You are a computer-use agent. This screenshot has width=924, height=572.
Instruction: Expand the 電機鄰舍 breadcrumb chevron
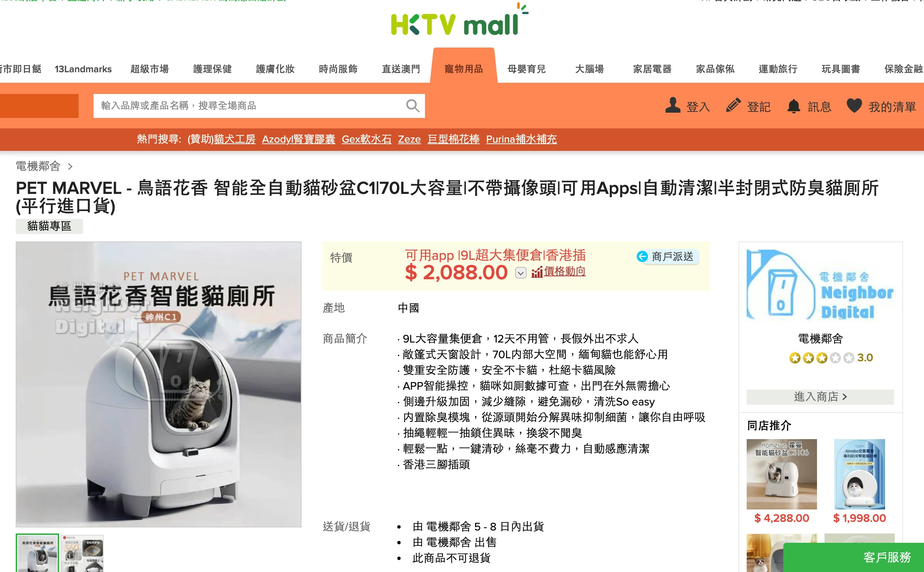coord(70,167)
